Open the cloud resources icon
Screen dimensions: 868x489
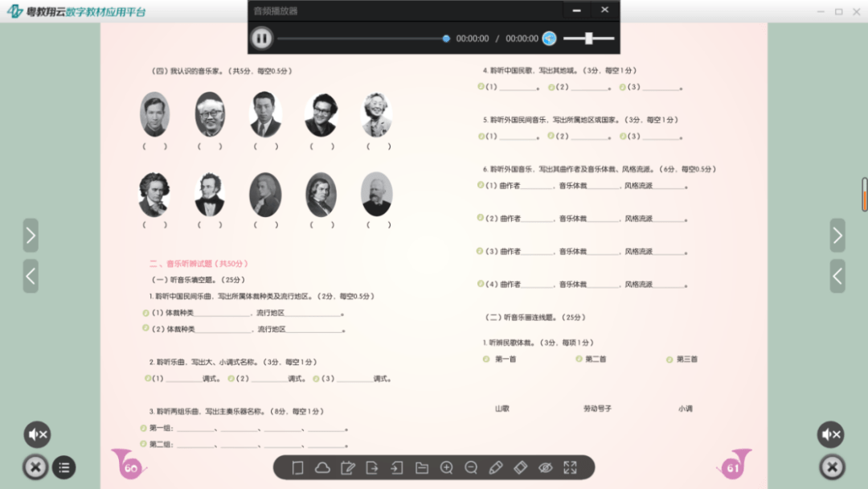pyautogui.click(x=322, y=467)
